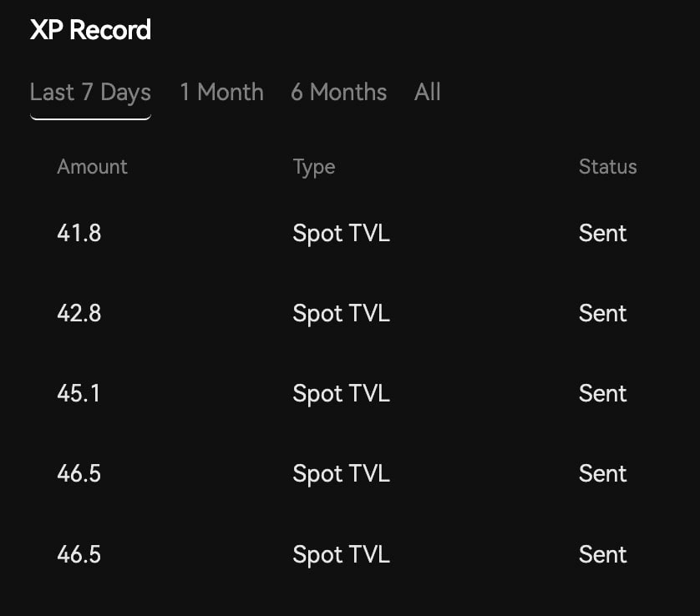Select the 42.8 amount entry
This screenshot has width=700, height=616.
tap(79, 313)
